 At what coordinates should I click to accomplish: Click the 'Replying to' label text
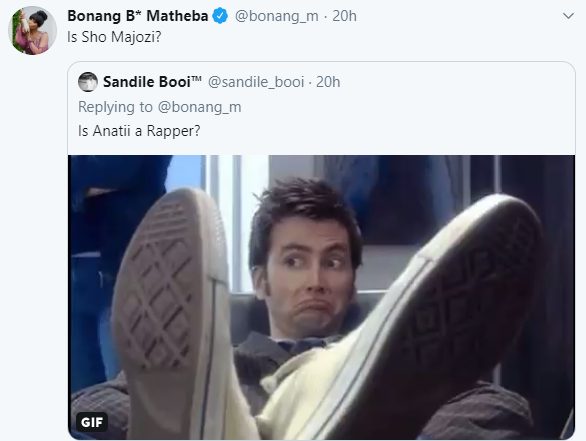115,107
